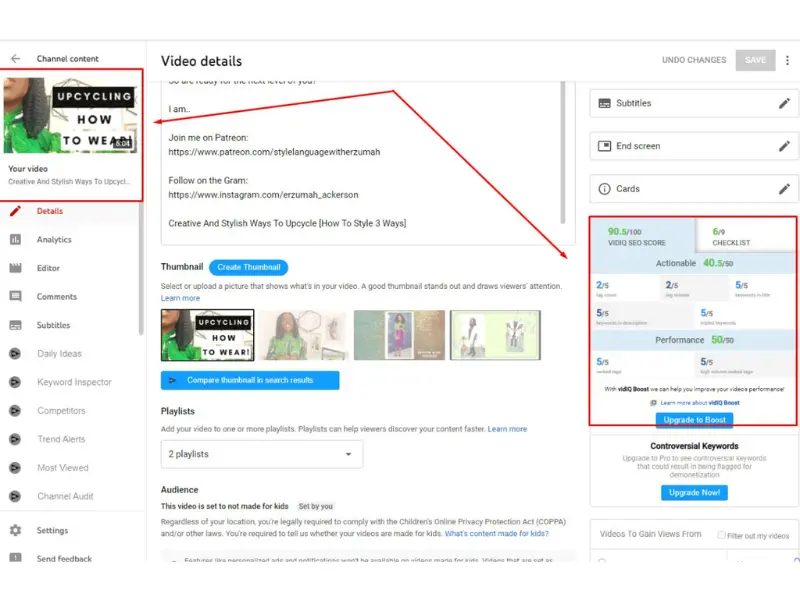Click the Set by you label
Viewport: 800px width, 600px height.
coord(315,507)
